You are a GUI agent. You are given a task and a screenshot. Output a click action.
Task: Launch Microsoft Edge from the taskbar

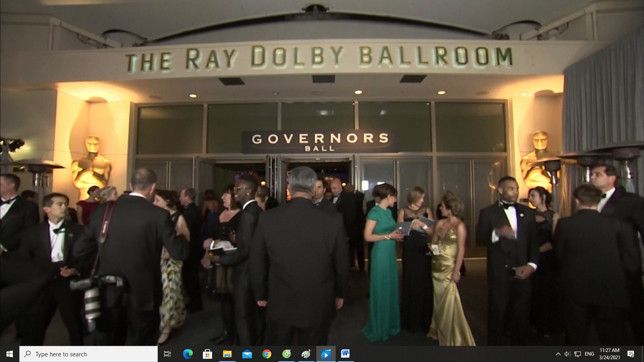point(188,354)
